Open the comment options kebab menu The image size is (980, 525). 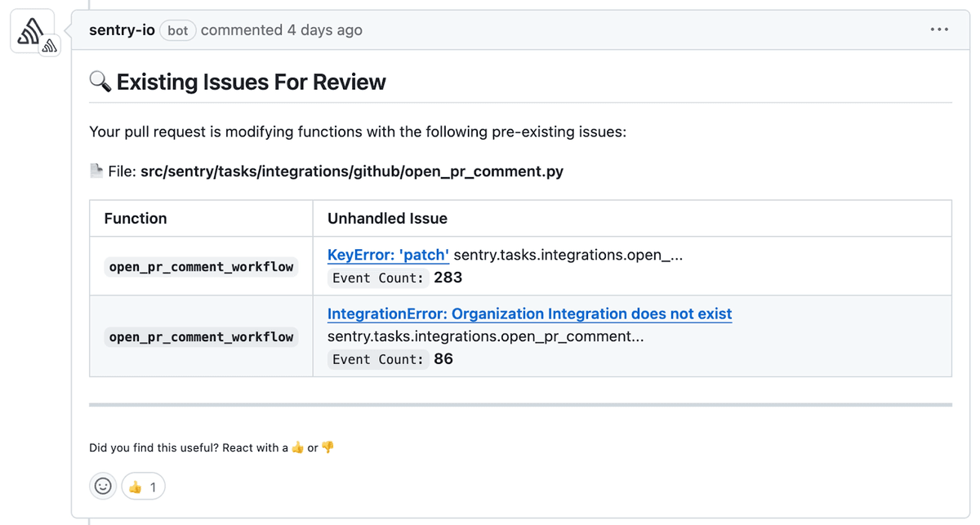939,29
